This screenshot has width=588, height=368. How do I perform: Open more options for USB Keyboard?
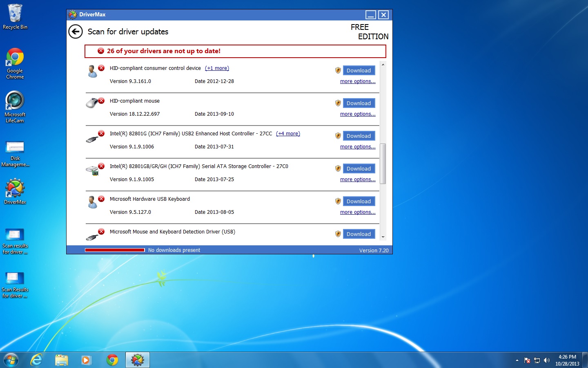click(x=358, y=212)
